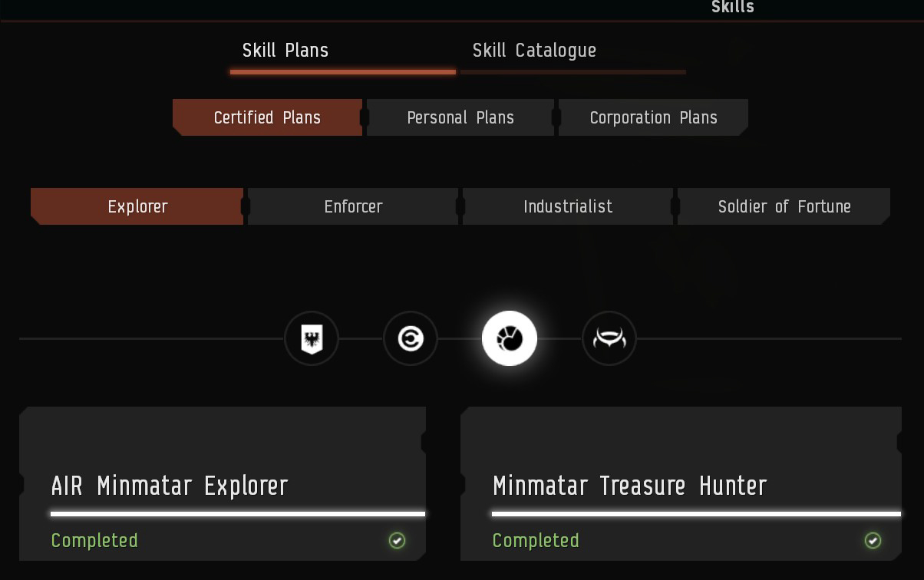The height and width of the screenshot is (580, 924).
Task: Click the highlighted Gallente faction icon
Action: [x=510, y=338]
